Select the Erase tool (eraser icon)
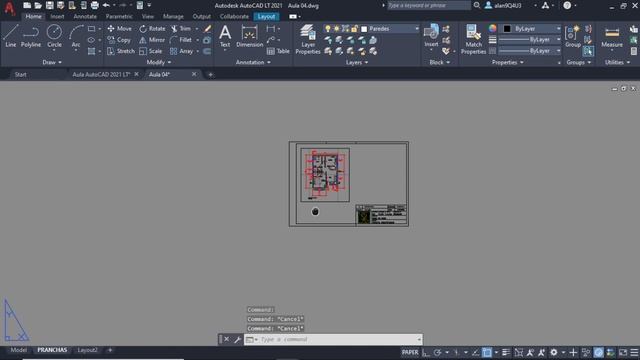Screen dimensions: 640x360 [207, 29]
